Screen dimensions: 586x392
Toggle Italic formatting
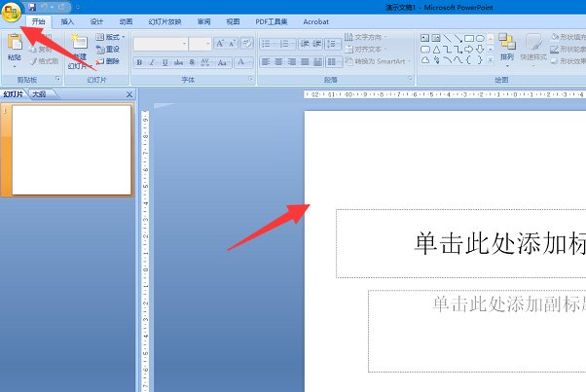tap(152, 62)
